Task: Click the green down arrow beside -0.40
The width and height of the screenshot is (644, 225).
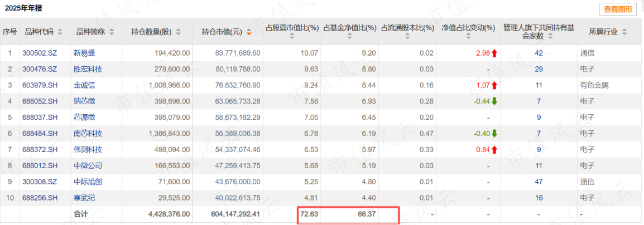Action: (x=494, y=134)
